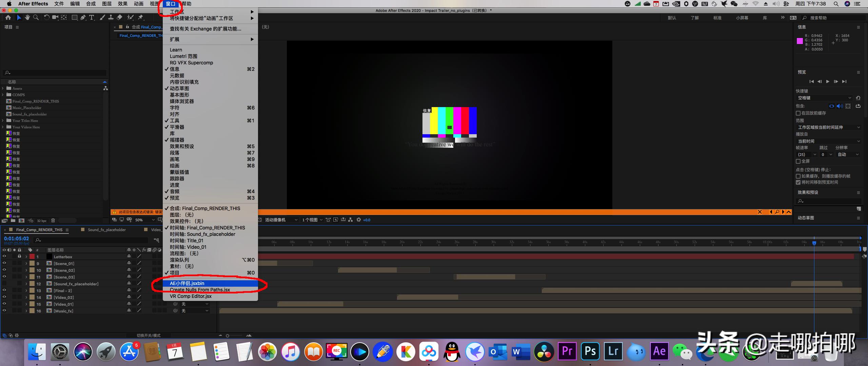Select the Rectangle shape tool
This screenshot has height=366, width=868.
(74, 17)
